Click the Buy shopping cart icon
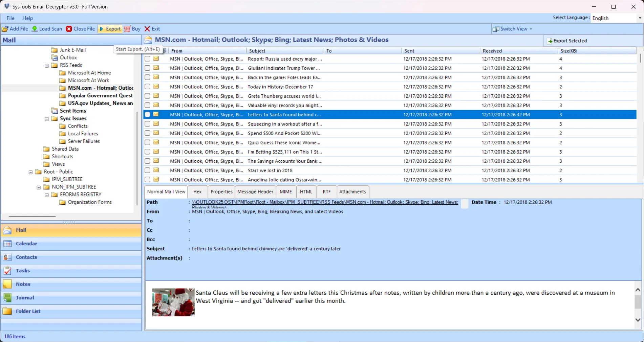The width and height of the screenshot is (644, 342). click(127, 29)
